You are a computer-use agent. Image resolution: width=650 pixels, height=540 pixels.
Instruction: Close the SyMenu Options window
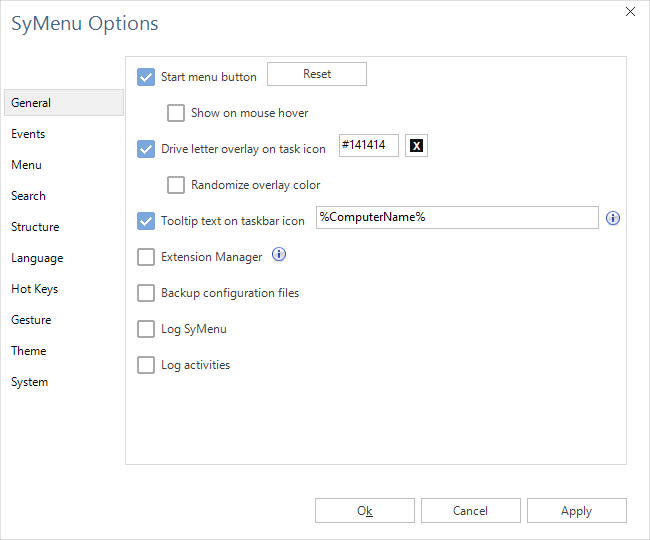(x=630, y=12)
